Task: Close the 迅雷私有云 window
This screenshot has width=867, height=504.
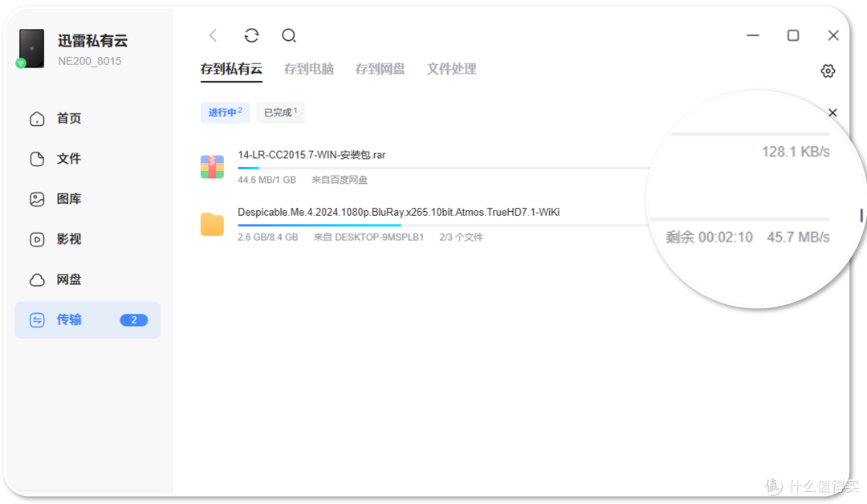Action: (x=833, y=35)
